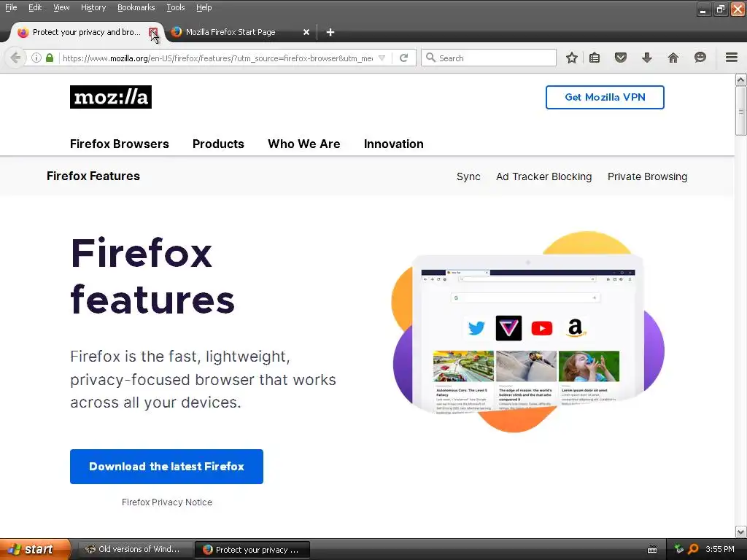Click the browser screenshot illustration

528,332
